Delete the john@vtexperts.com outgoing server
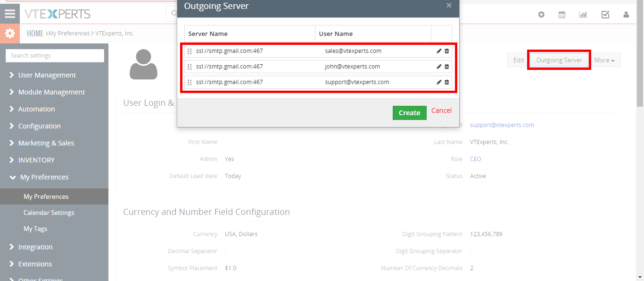This screenshot has height=281, width=644. point(447,67)
